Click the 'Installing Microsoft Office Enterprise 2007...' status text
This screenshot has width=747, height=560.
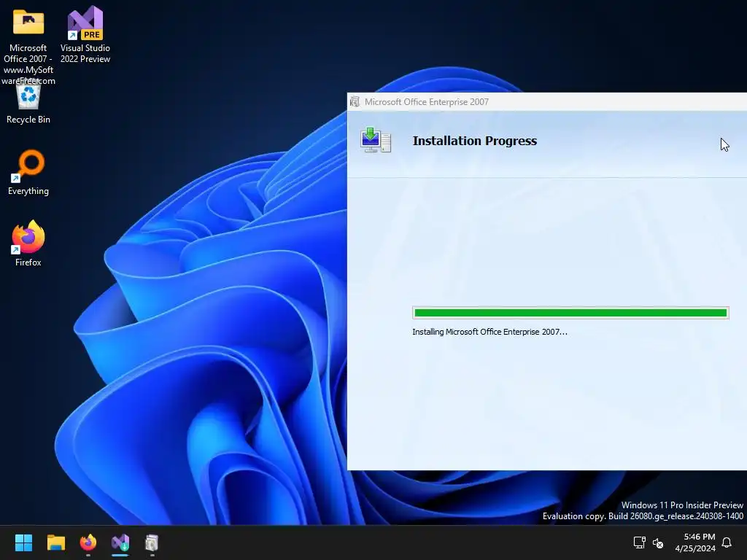click(x=489, y=332)
